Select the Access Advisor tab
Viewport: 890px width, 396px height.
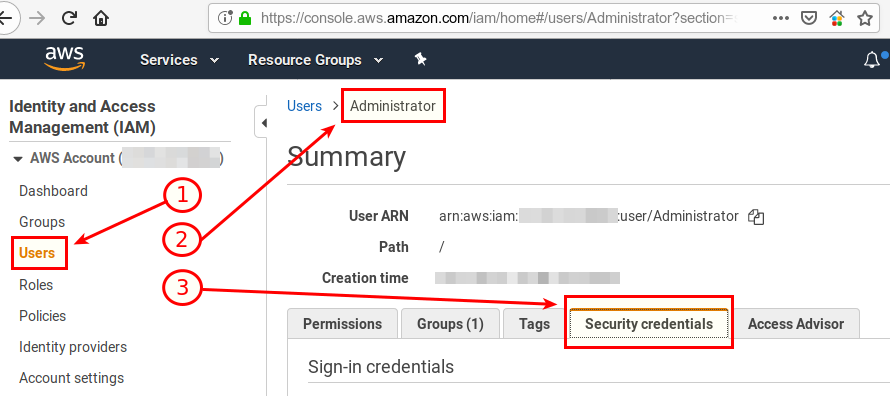tap(796, 324)
